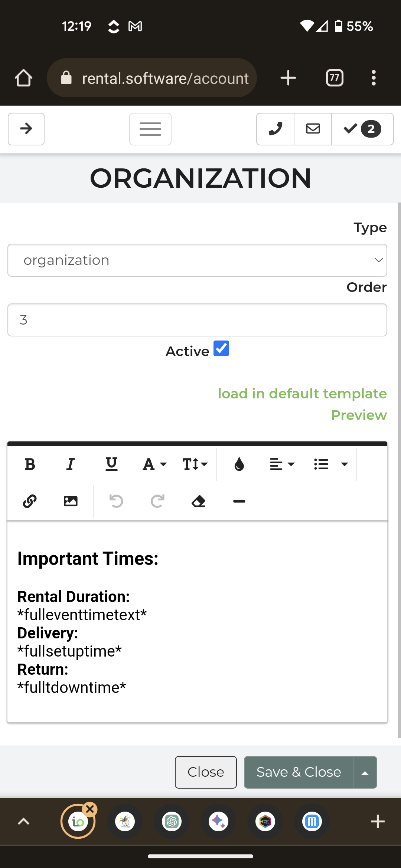This screenshot has width=401, height=868.
Task: Open the tasks checkmark with badge 2
Action: (x=362, y=129)
